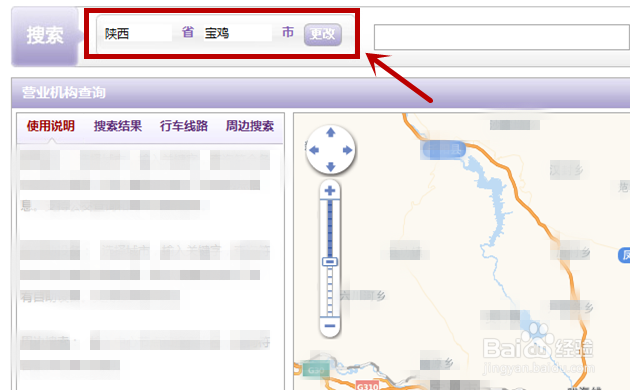This screenshot has height=390, width=630.
Task: Select the 周边搜索 tab
Action: coord(250,126)
